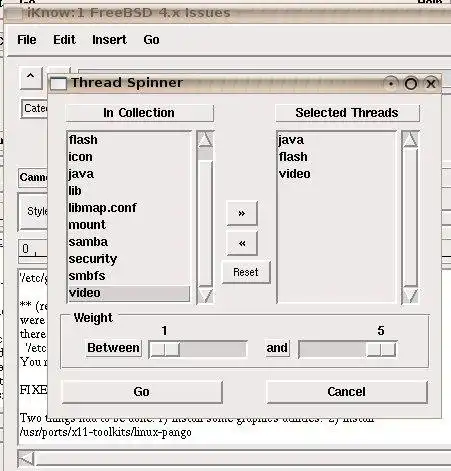Select flash in In Collection list
Image resolution: width=451 pixels, height=471 pixels.
(129, 140)
